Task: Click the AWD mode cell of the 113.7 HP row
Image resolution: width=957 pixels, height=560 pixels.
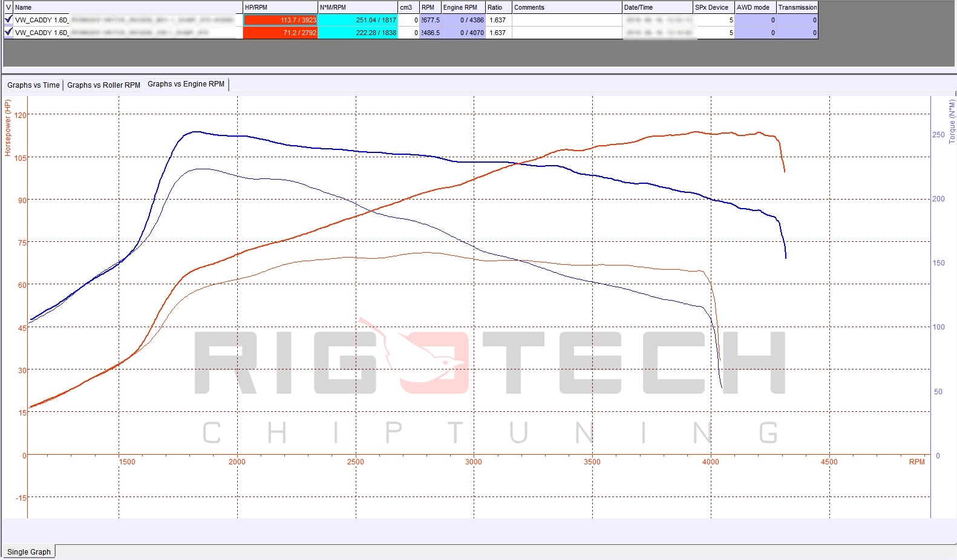Action: click(x=756, y=20)
